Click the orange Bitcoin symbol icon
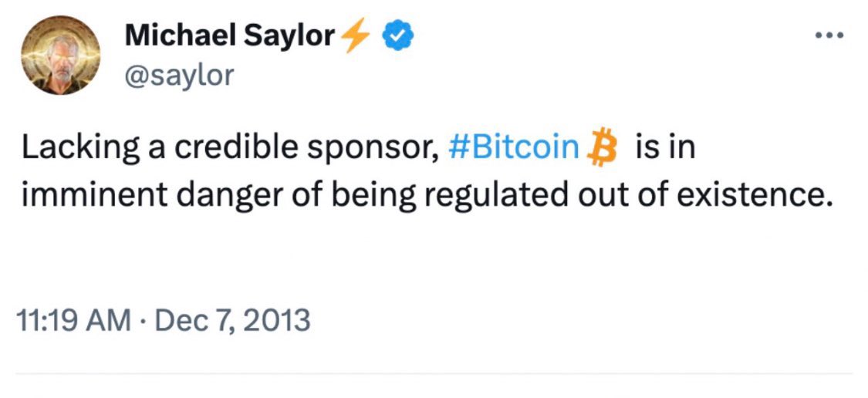This screenshot has width=868, height=398. (603, 148)
